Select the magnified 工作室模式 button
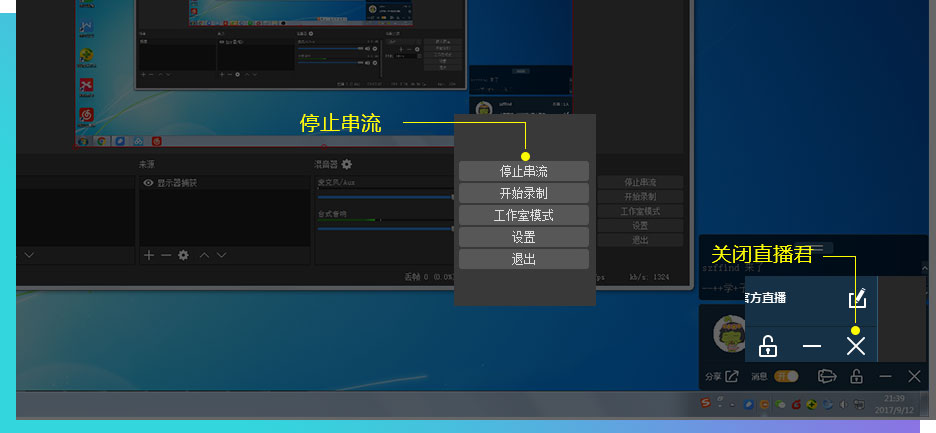The height and width of the screenshot is (433, 936). pos(524,215)
